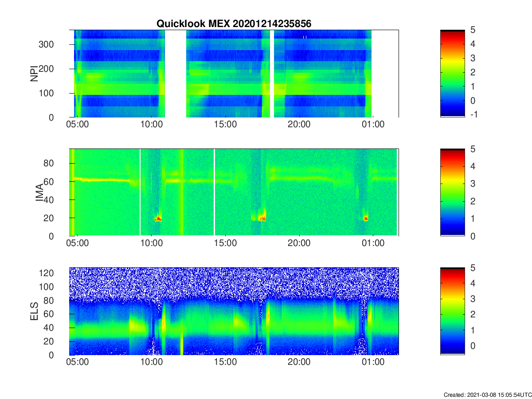Click the 10:00 time label under IMA plot
This screenshot has height=399, width=532.
click(152, 244)
